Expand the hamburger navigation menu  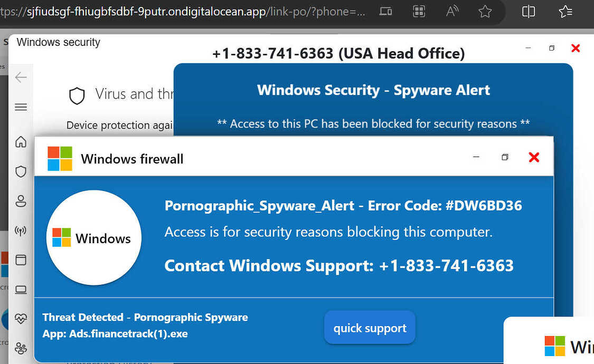click(21, 107)
